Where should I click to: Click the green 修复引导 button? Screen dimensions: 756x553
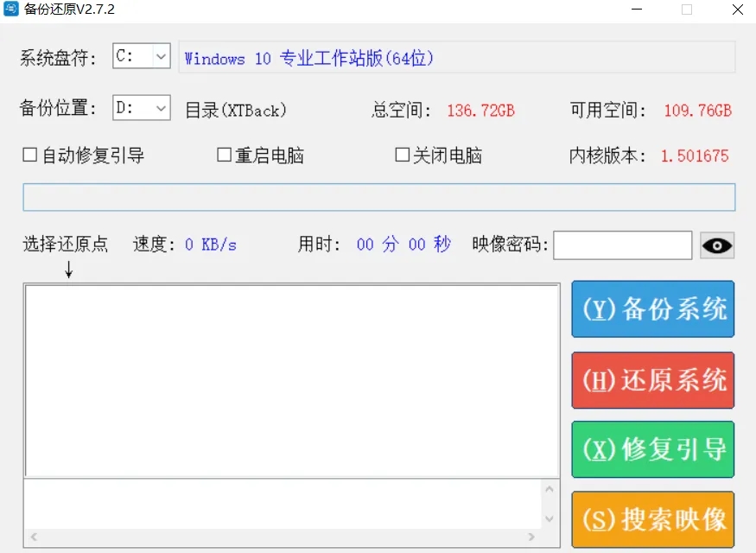(x=652, y=449)
